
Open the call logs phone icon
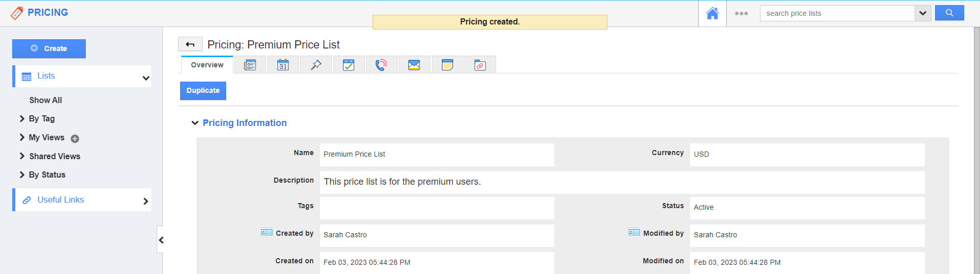[x=381, y=65]
